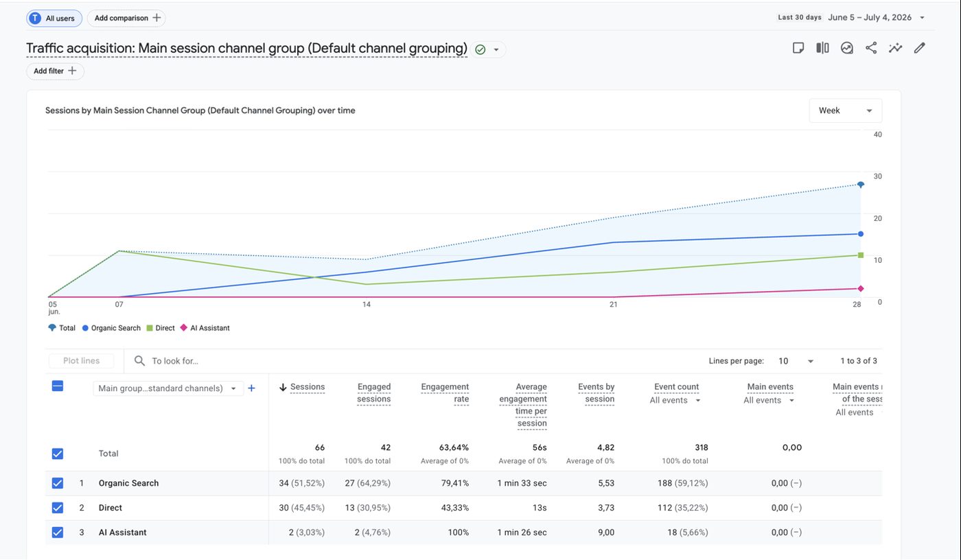Click the 188 (59,12%) event count cell
The height and width of the screenshot is (560, 961).
682,483
